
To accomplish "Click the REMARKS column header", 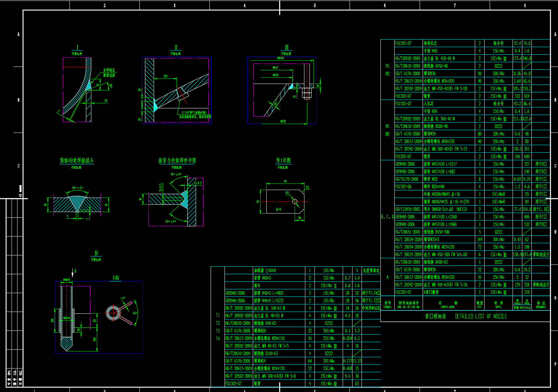I will [541, 305].
